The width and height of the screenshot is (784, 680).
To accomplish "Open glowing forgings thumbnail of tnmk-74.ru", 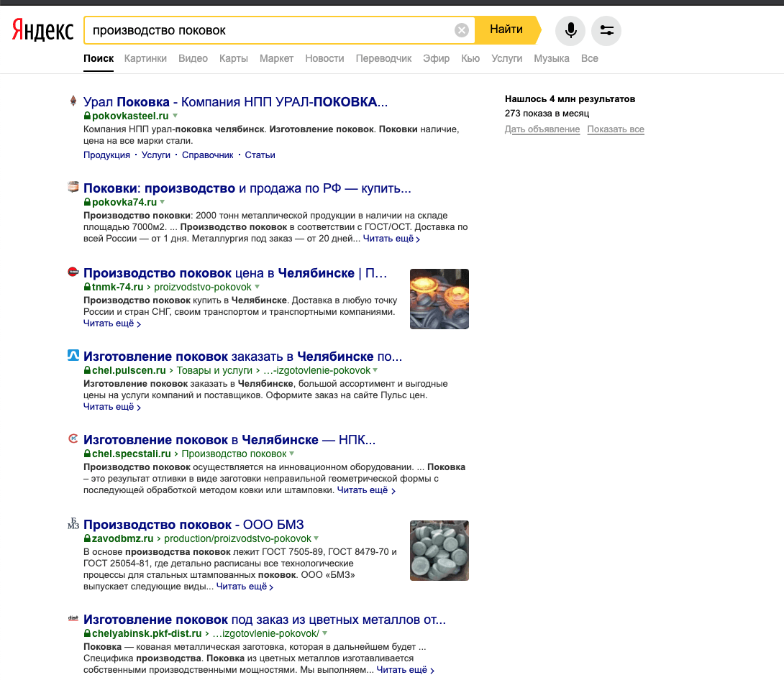I will 439,299.
